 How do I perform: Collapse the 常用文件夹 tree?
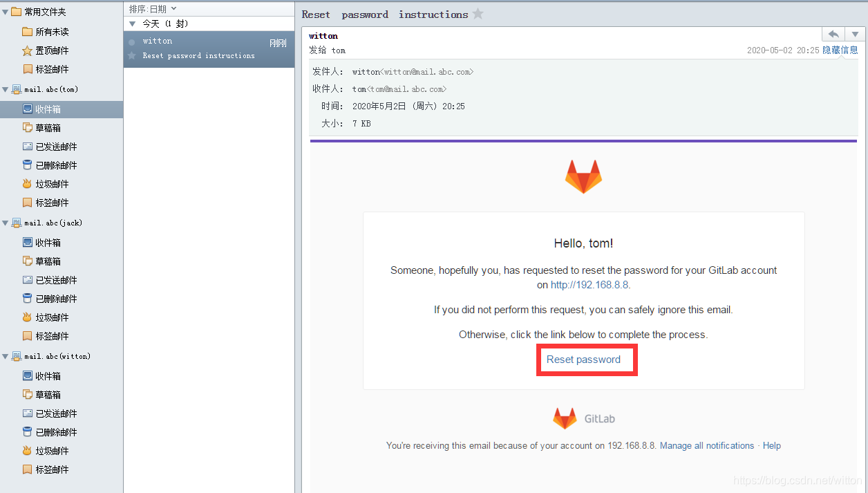tap(6, 12)
